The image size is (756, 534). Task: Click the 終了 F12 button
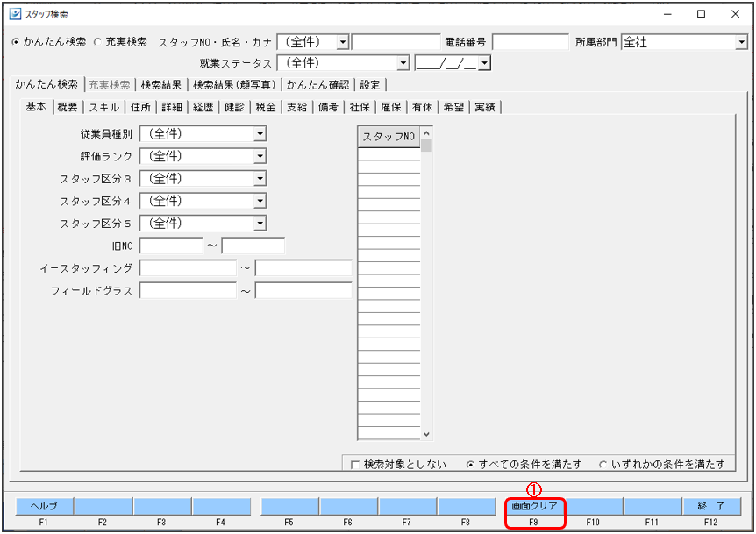click(x=711, y=507)
